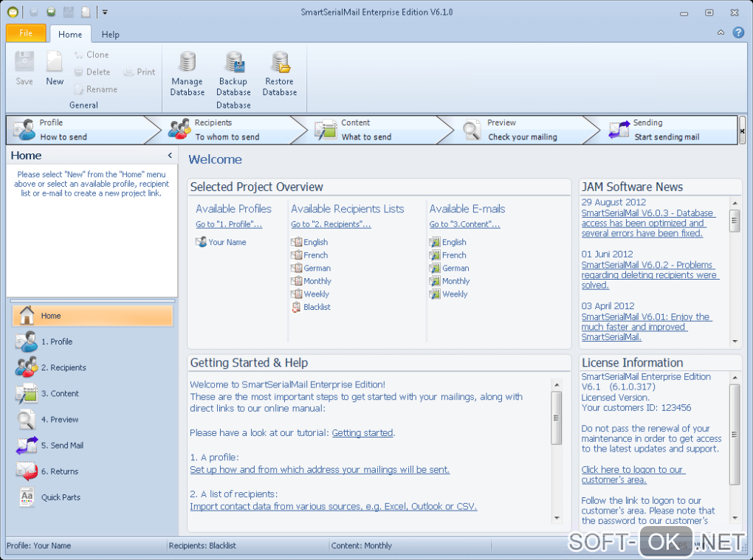Select Home in the left navigation
Image resolution: width=753 pixels, height=560 pixels.
[92, 316]
